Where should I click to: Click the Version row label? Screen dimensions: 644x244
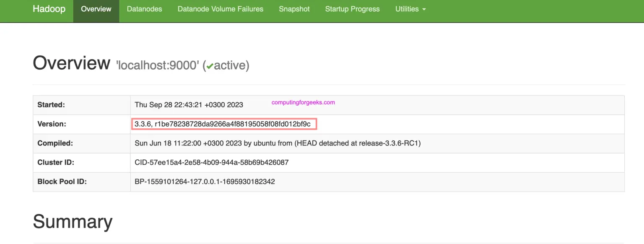(52, 124)
